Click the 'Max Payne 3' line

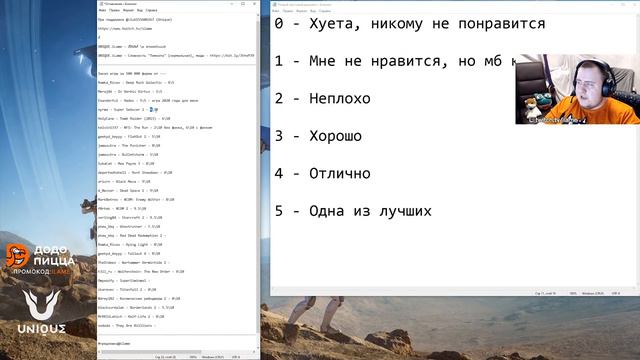(126, 163)
